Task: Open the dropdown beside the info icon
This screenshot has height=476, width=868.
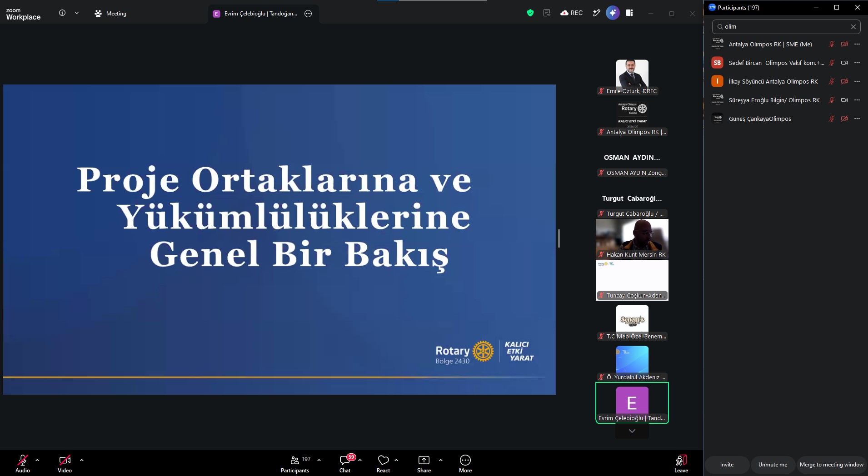Action: (x=77, y=13)
